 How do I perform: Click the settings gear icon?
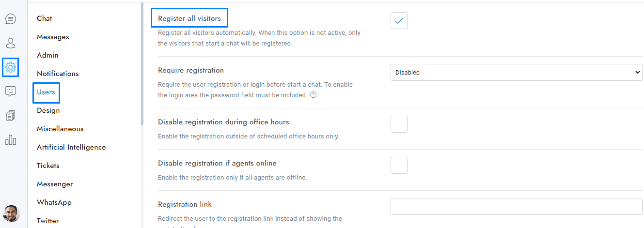tap(11, 67)
